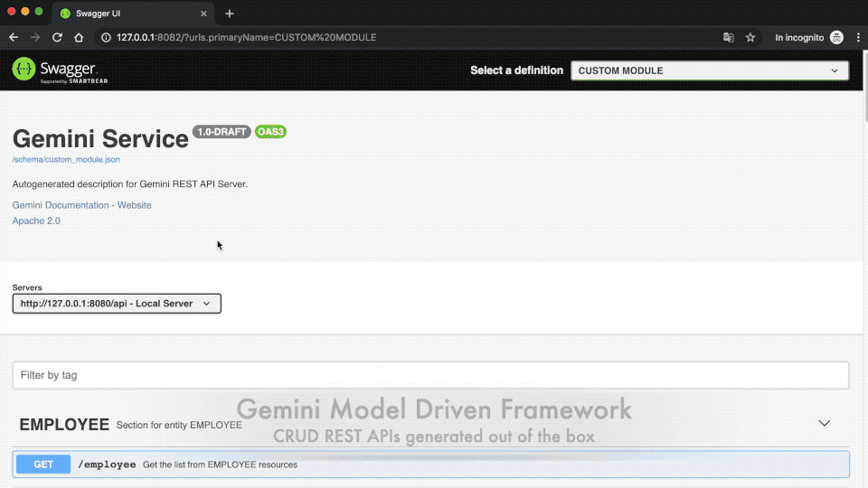Open Gemini Documentation - Website link
Viewport: 868px width, 488px height.
coord(82,205)
